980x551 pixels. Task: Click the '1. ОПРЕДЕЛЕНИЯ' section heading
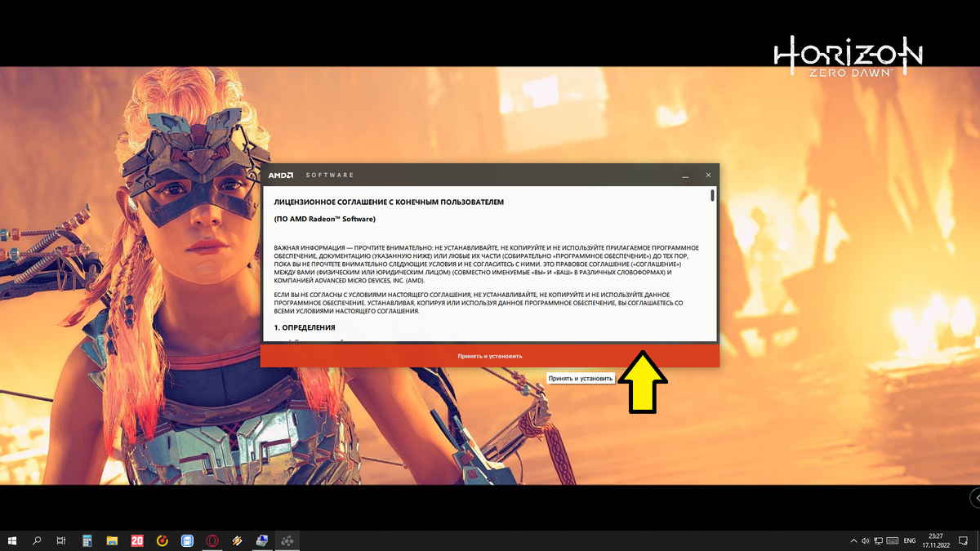[x=305, y=327]
